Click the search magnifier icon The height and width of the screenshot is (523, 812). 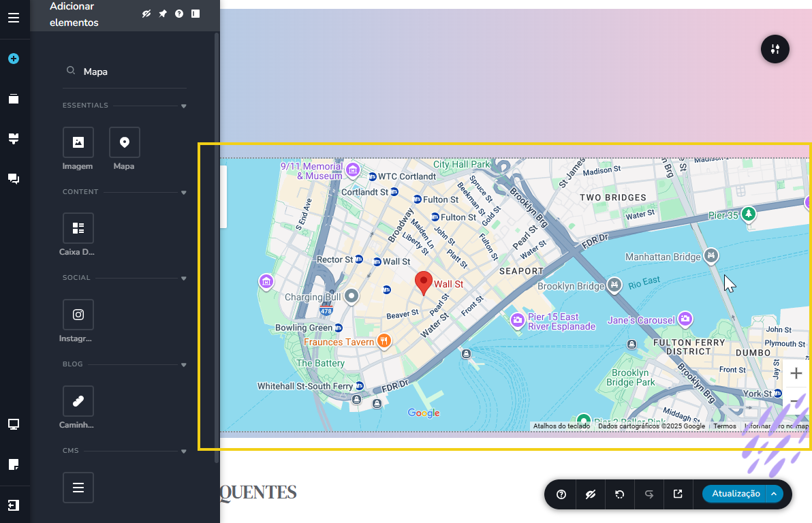pos(71,70)
